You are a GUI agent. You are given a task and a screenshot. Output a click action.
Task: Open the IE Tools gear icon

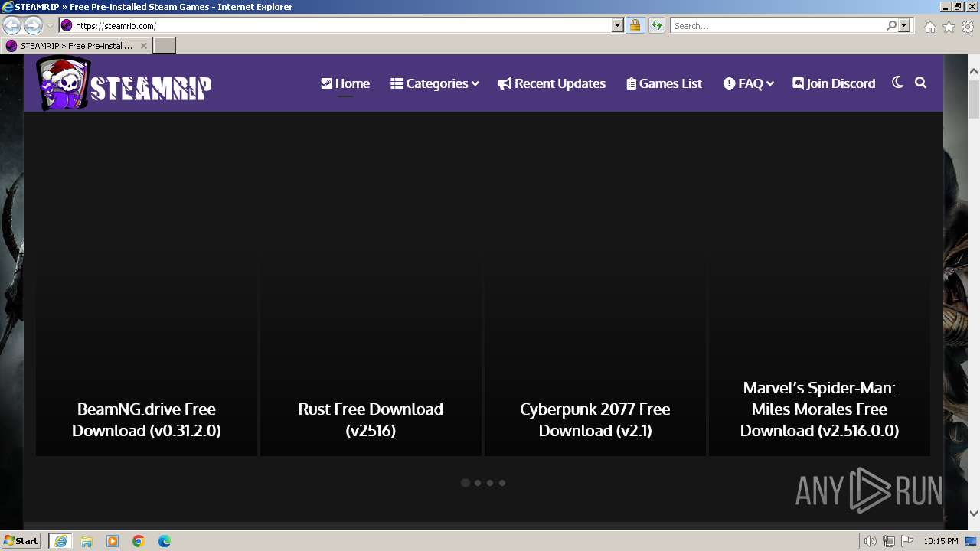968,27
